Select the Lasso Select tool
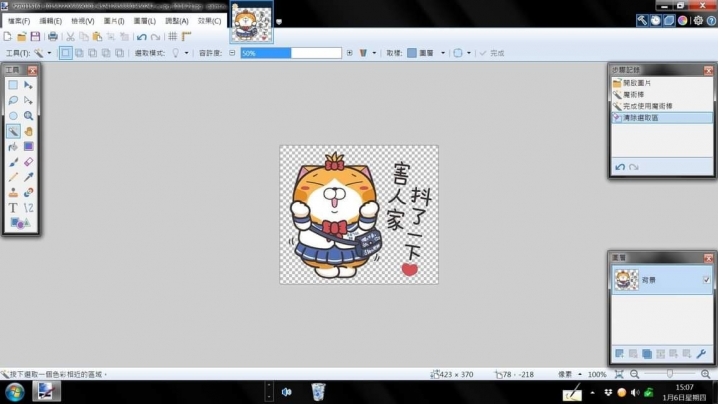This screenshot has width=720, height=404. point(13,100)
